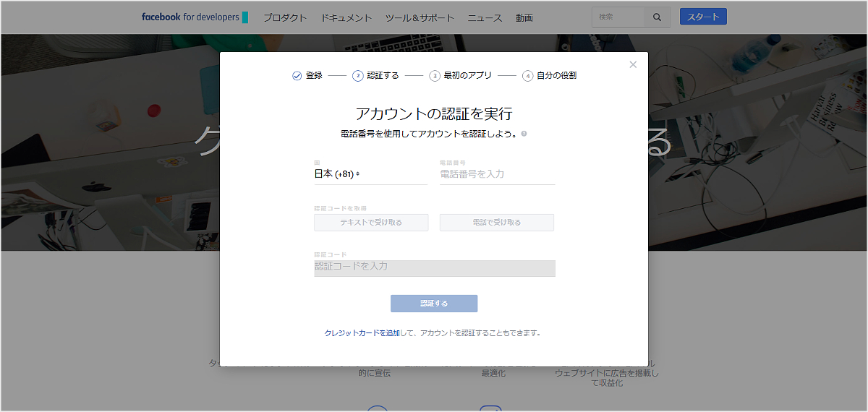Click step 3 最初のアプリ circle icon
This screenshot has height=412, width=868.
[x=435, y=76]
